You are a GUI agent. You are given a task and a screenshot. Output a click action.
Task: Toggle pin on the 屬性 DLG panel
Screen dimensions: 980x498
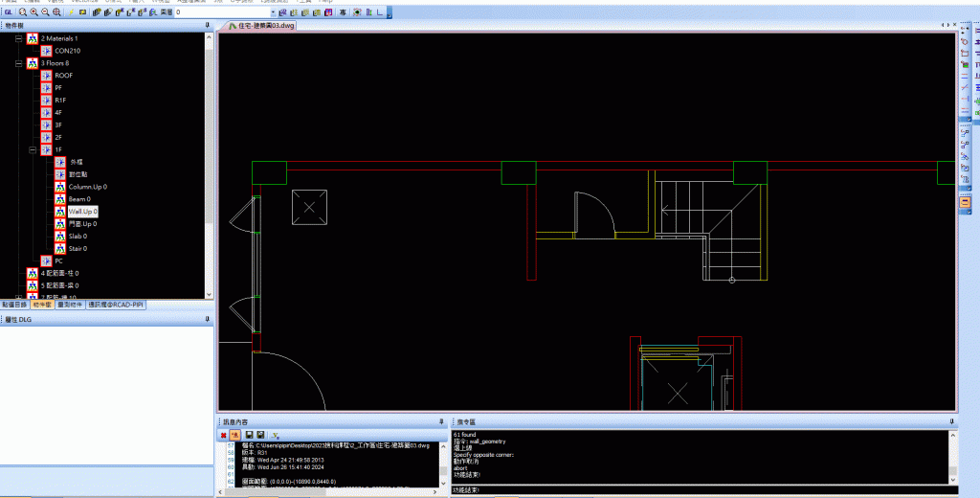point(208,318)
